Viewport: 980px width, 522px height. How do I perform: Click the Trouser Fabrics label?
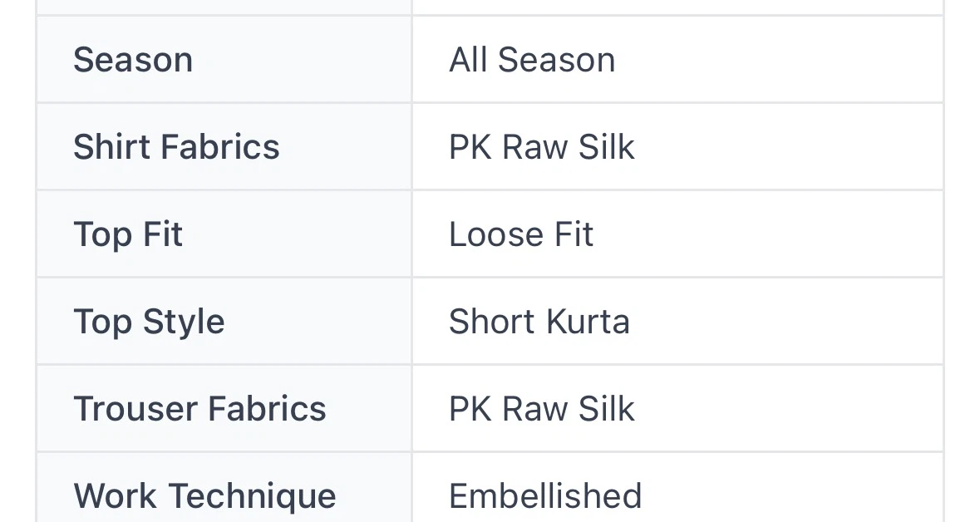[200, 409]
